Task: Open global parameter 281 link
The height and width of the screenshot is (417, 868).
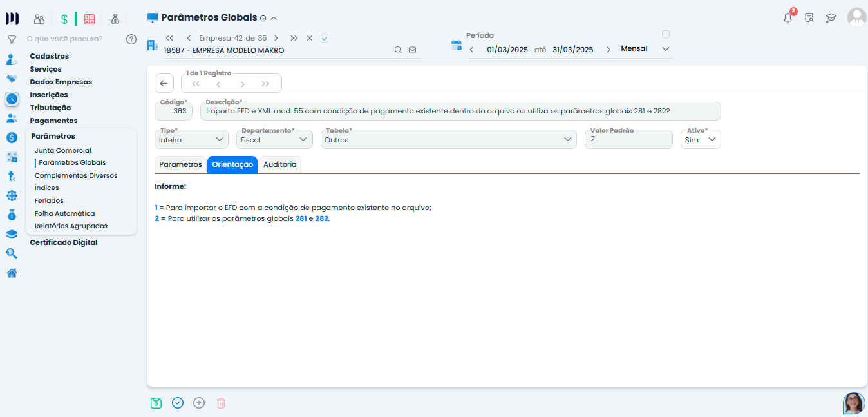Action: (x=301, y=219)
